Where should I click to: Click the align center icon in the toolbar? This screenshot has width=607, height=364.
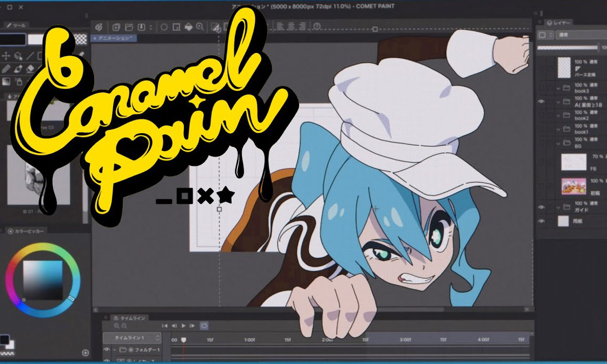pos(291,26)
